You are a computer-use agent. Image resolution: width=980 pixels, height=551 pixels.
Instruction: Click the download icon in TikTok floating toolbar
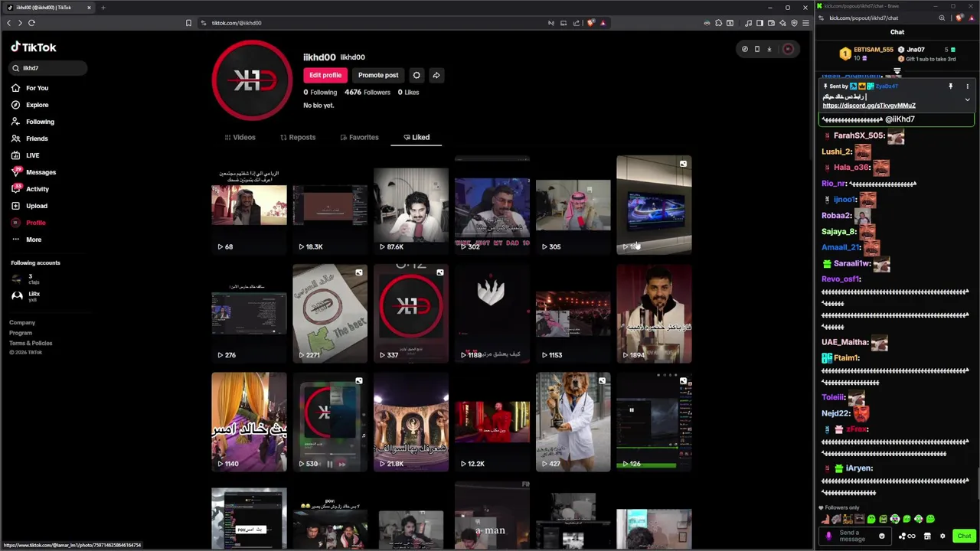(769, 49)
